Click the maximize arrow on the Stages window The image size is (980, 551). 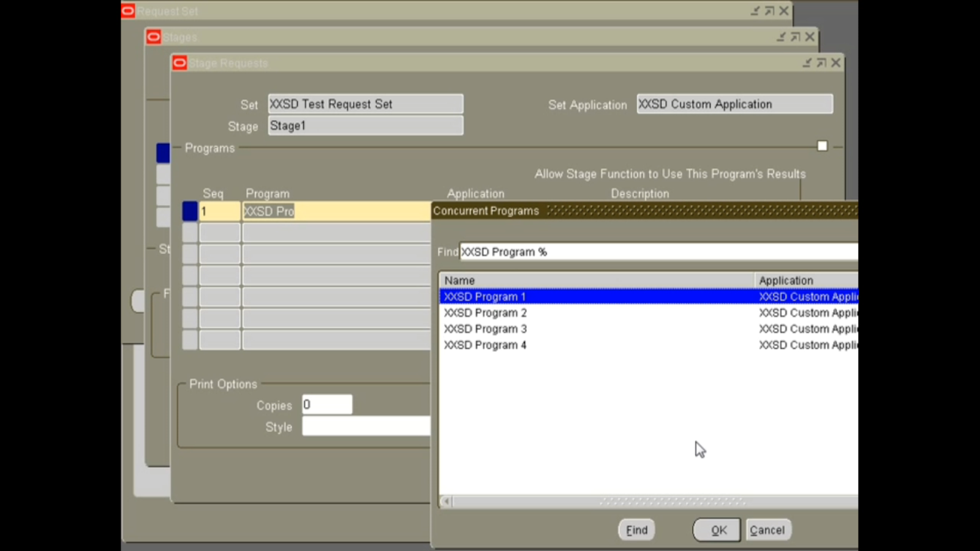pyautogui.click(x=795, y=37)
